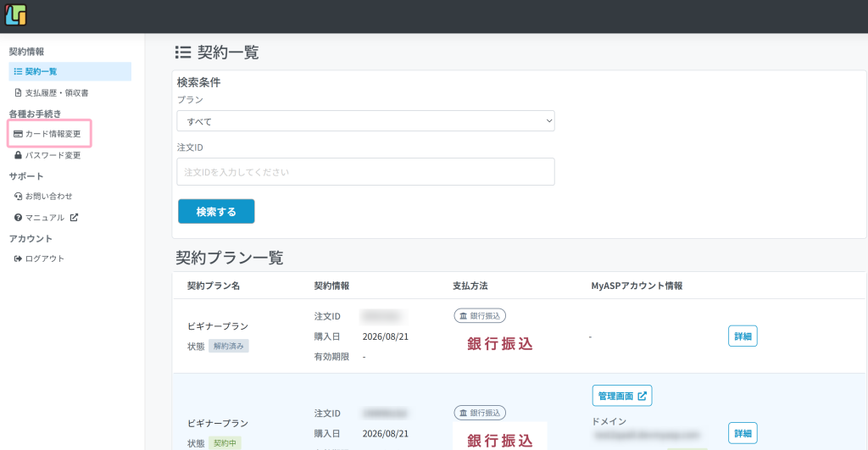
Task: Click the 解約済み status badge
Action: click(x=229, y=346)
